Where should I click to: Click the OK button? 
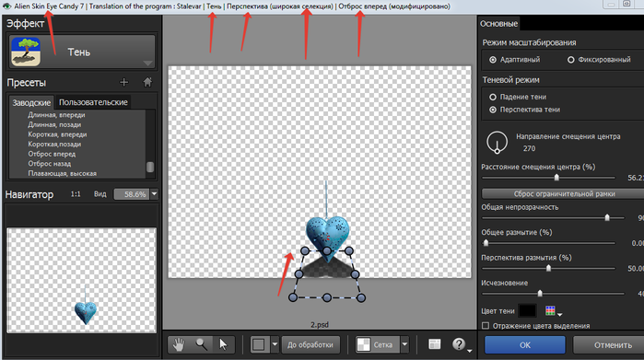click(525, 345)
